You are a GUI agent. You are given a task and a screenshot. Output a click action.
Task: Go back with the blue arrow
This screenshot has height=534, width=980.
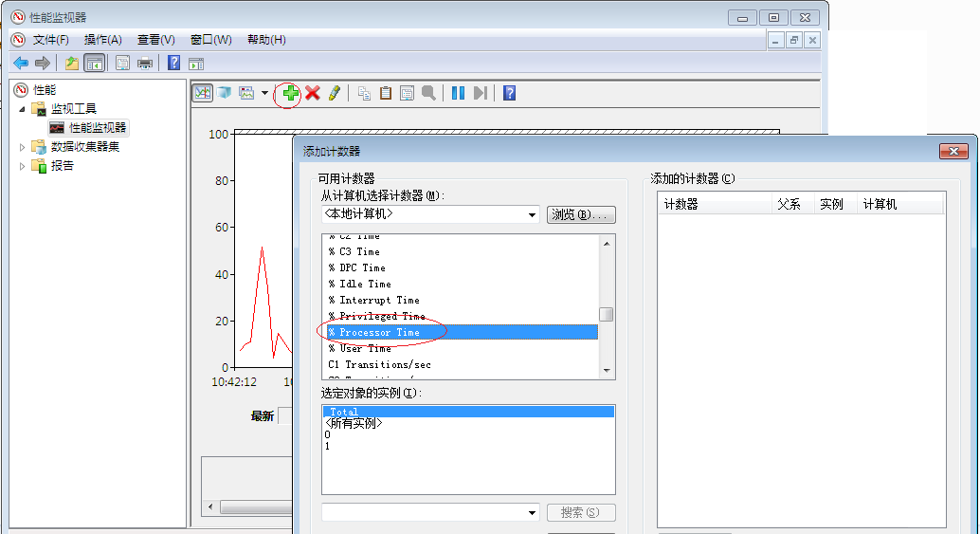tap(21, 64)
